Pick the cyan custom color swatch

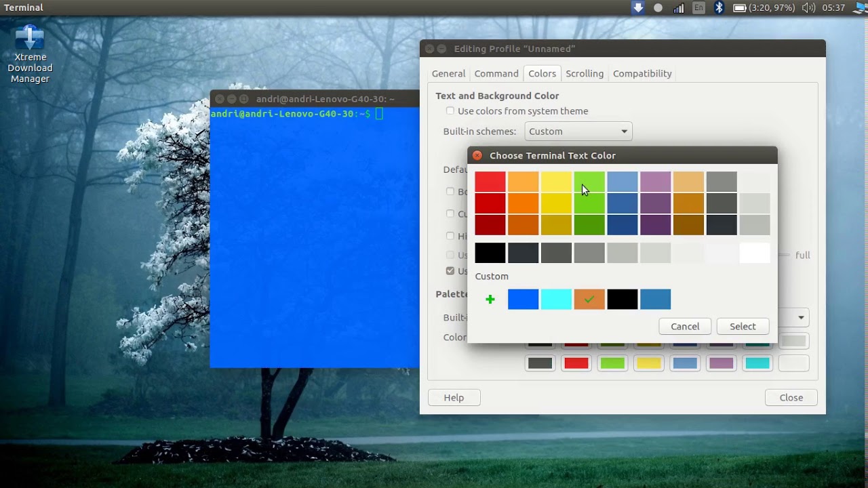tap(556, 299)
